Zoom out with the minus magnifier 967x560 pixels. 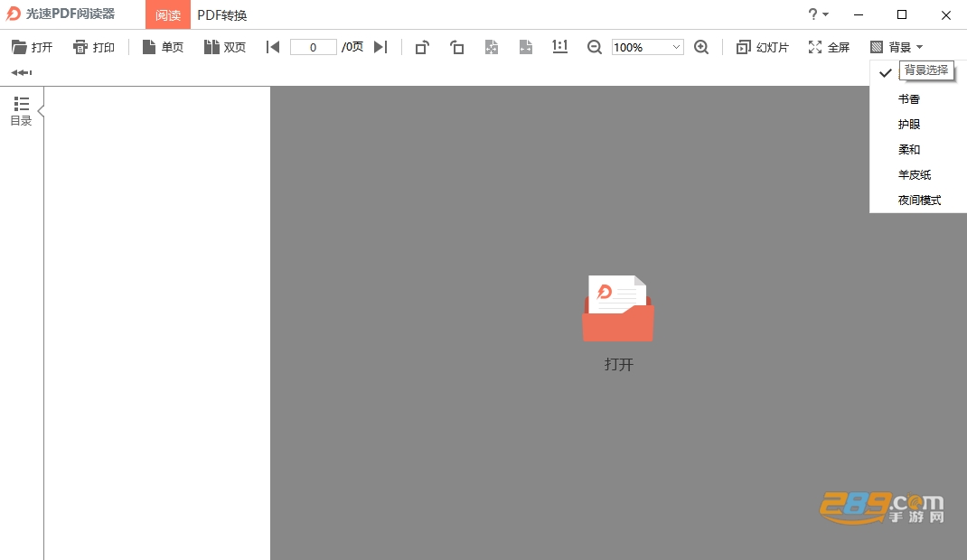click(594, 47)
